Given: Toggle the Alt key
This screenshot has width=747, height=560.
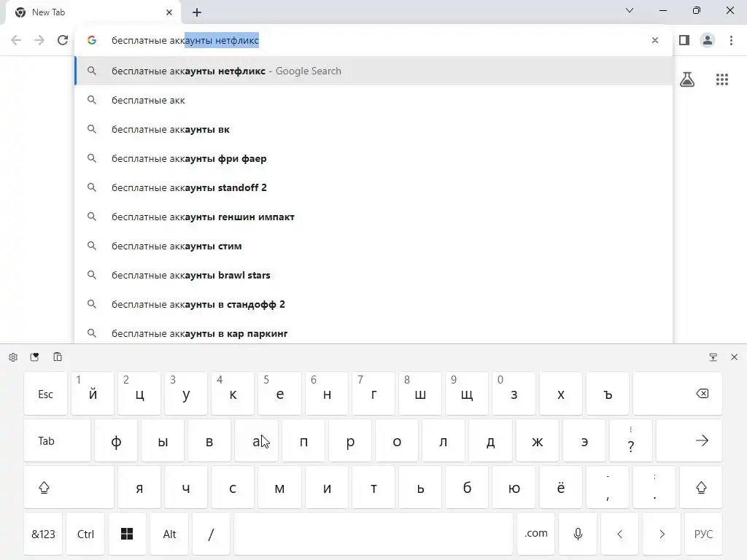Looking at the screenshot, I should tap(169, 534).
